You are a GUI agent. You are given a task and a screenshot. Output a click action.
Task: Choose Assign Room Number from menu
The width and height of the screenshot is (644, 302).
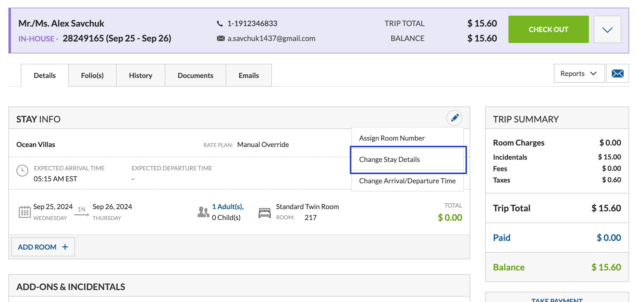[392, 138]
